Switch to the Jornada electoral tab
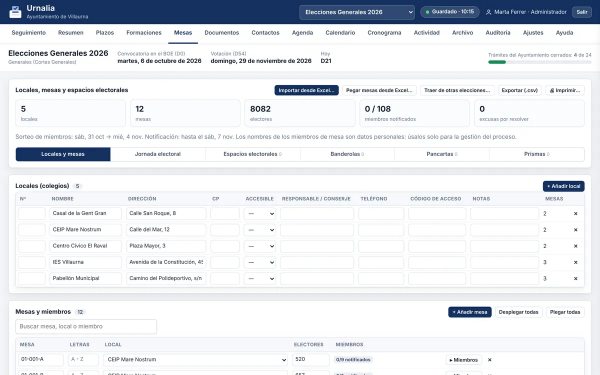Screen dimensions: 600x375 [158, 154]
